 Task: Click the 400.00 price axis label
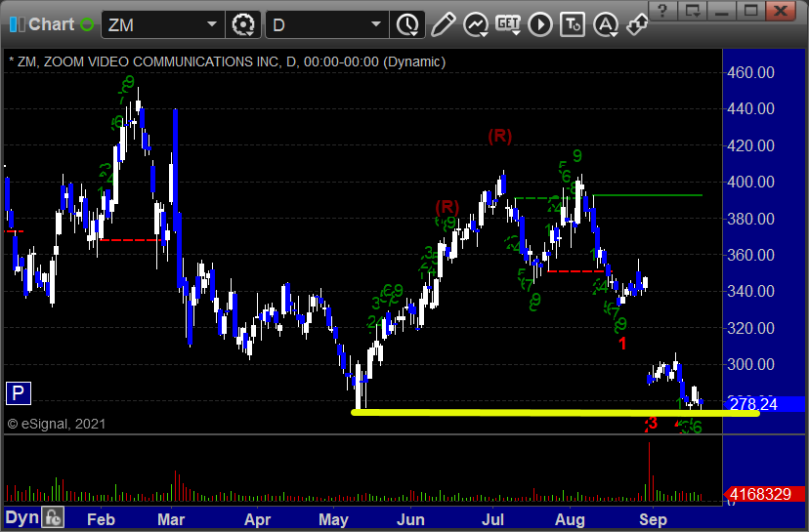click(x=750, y=182)
